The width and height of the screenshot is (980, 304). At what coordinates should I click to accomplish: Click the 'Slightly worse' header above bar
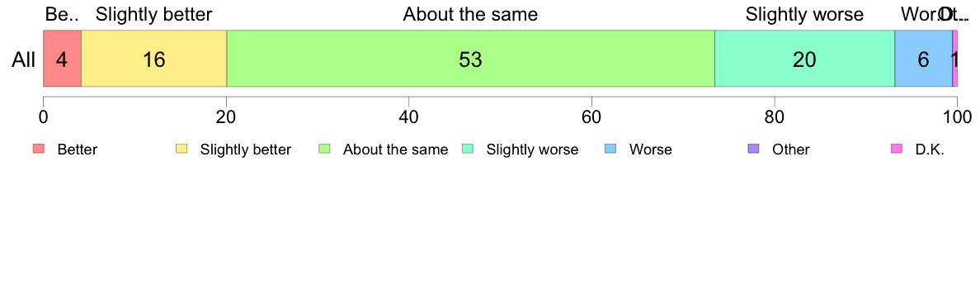coord(804,14)
